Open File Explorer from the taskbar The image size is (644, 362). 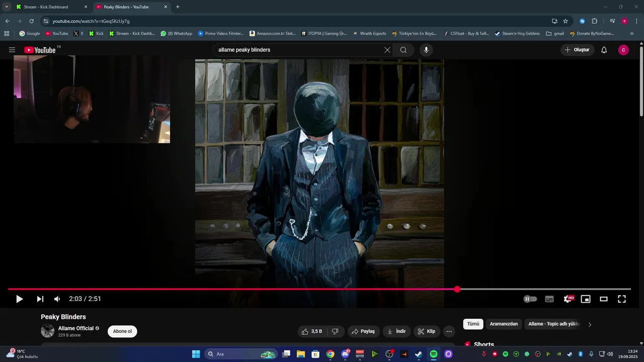click(301, 354)
